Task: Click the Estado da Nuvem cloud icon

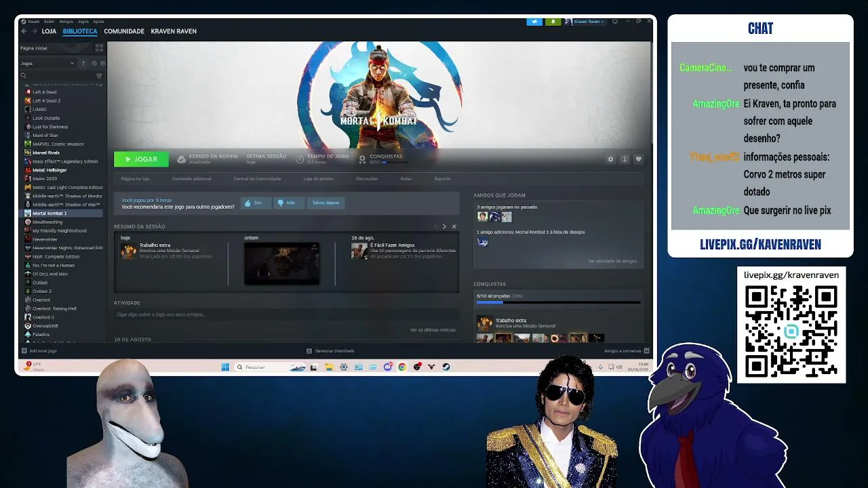Action: click(x=181, y=159)
